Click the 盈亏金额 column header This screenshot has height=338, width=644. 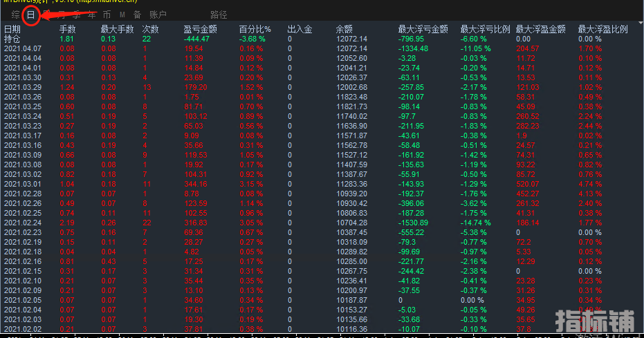click(x=200, y=29)
